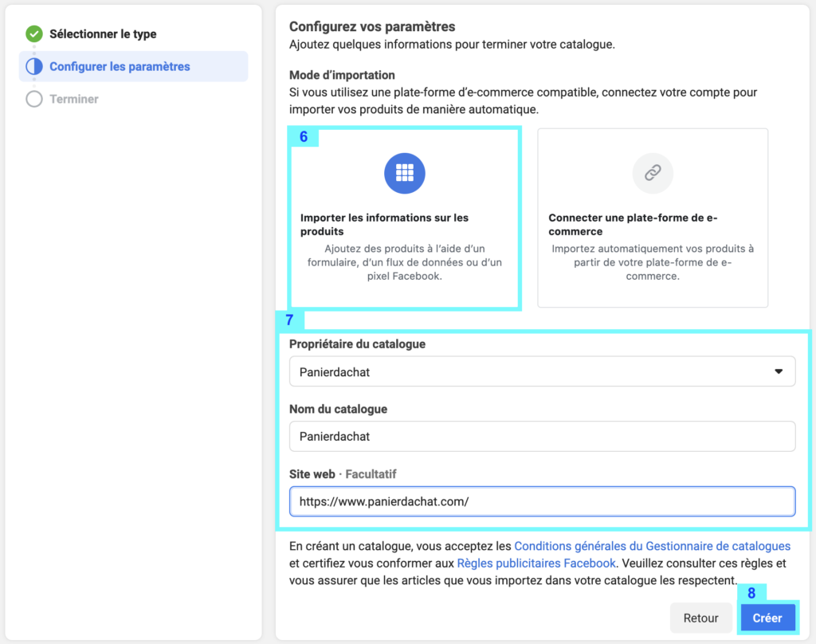Click the 'Site web · Facultatif' label
The image size is (816, 644).
(343, 474)
